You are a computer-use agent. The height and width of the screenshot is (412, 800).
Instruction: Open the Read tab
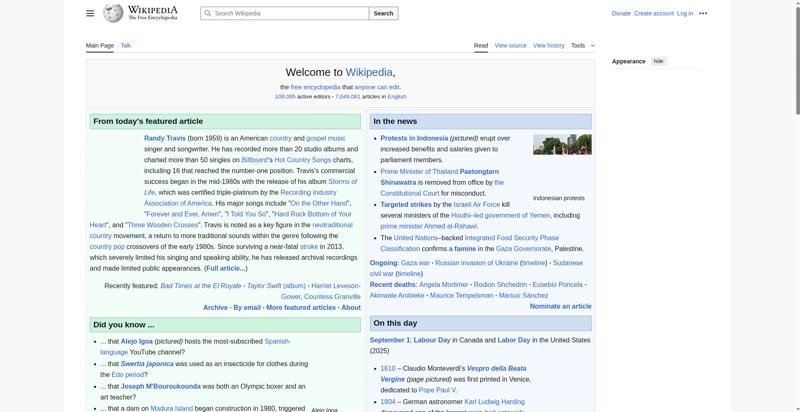[481, 45]
